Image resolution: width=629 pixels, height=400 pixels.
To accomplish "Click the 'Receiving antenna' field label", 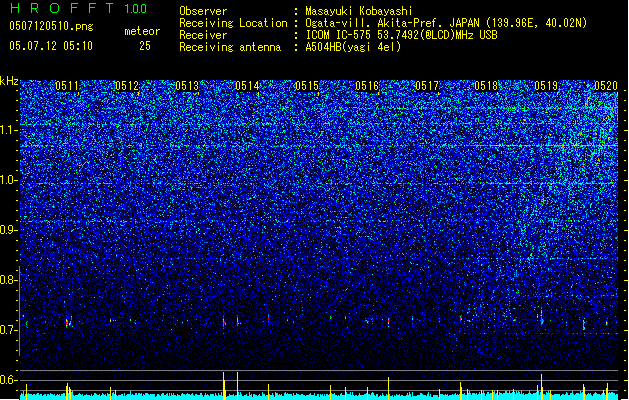I will tap(230, 47).
